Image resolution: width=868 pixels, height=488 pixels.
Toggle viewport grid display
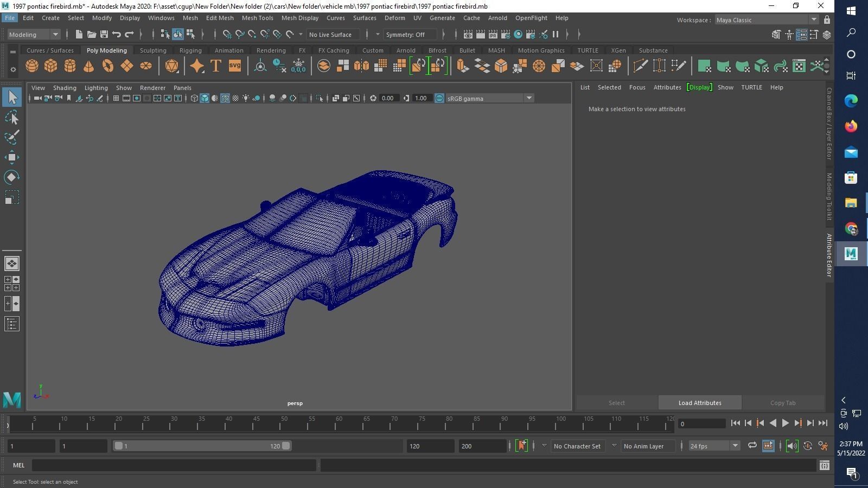click(x=116, y=98)
